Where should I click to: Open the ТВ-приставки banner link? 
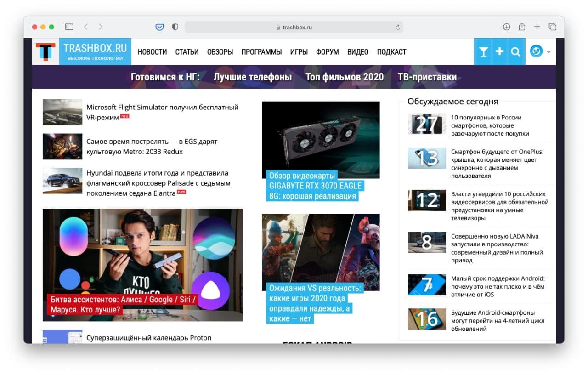coord(427,77)
